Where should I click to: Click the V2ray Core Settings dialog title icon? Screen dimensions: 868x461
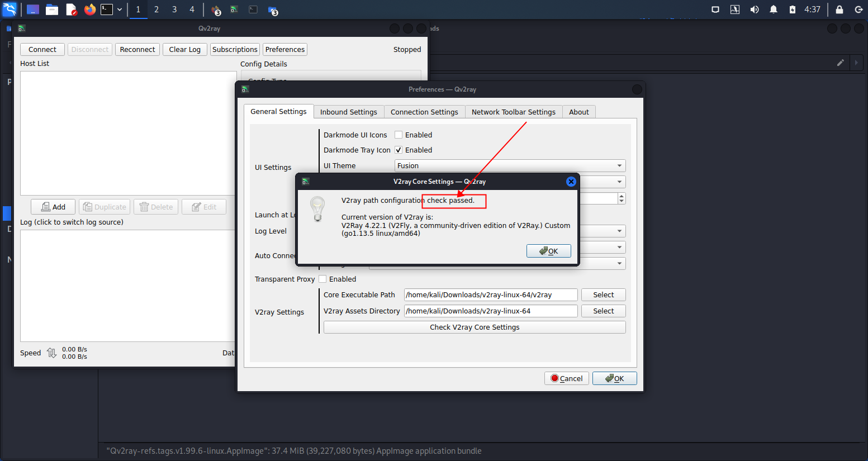306,182
